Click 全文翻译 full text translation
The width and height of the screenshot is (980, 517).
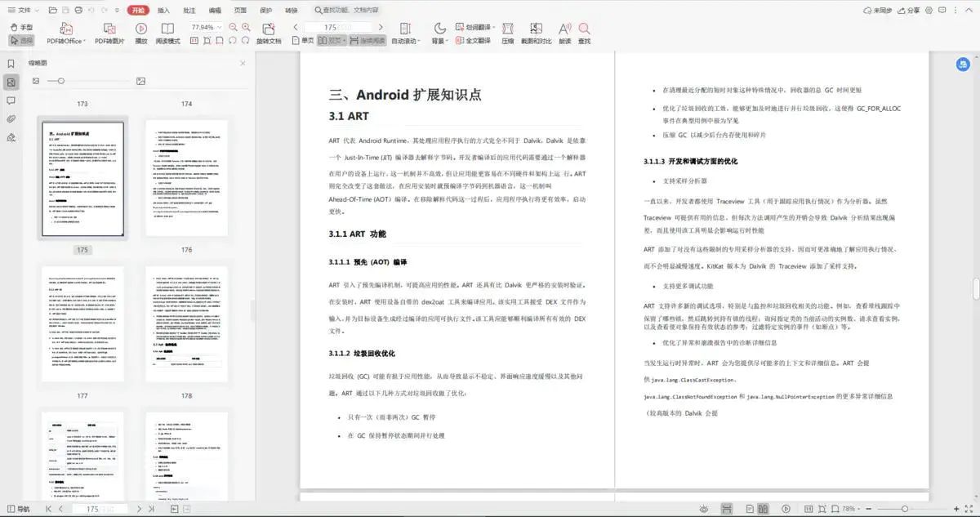[473, 40]
